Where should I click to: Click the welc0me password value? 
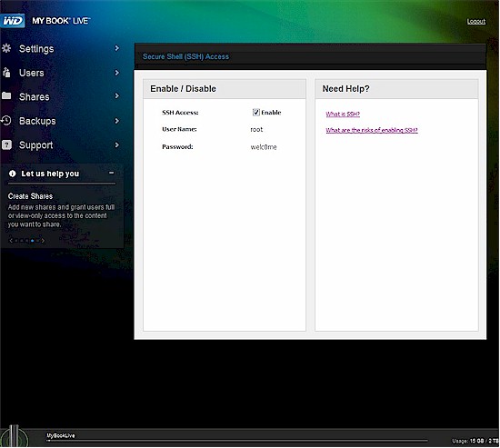click(x=264, y=147)
